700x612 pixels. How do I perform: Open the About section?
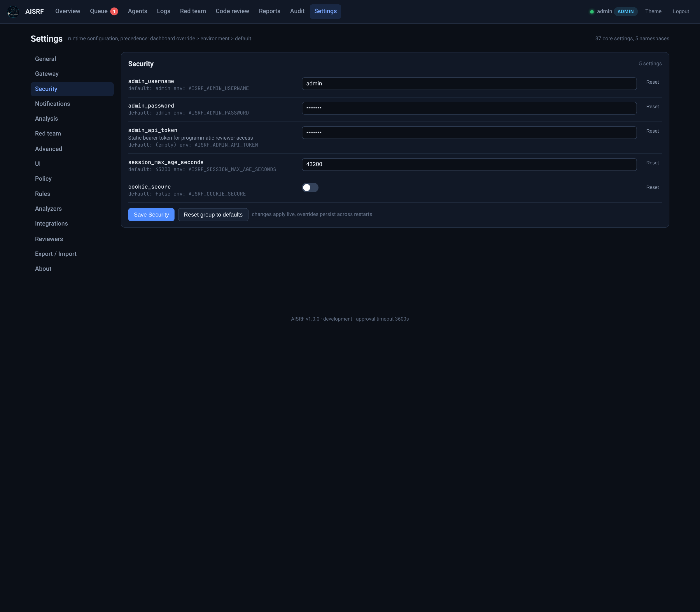point(72,269)
